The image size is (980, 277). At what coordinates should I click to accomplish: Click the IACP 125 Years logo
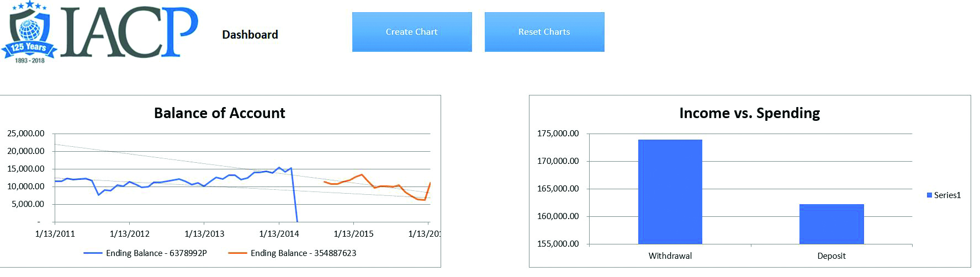[99, 32]
